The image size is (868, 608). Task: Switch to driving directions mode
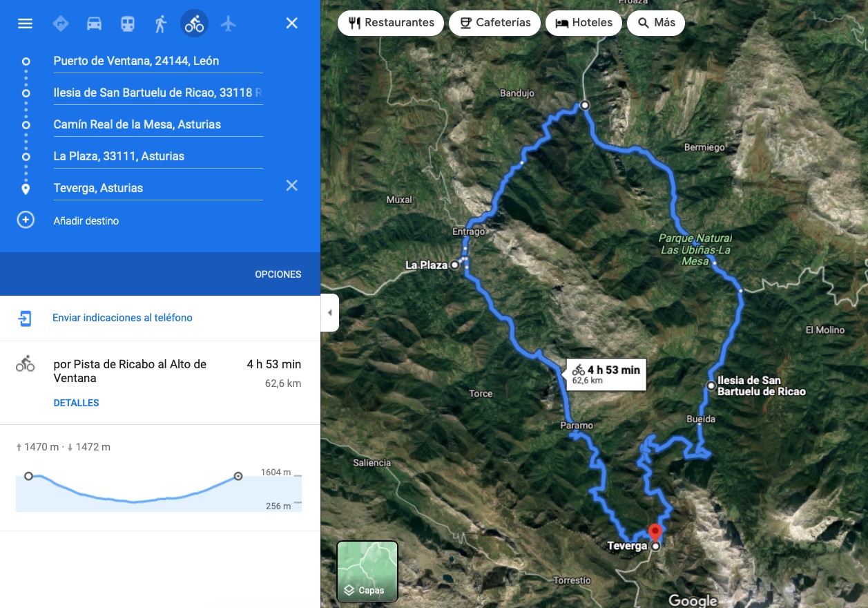tap(94, 23)
